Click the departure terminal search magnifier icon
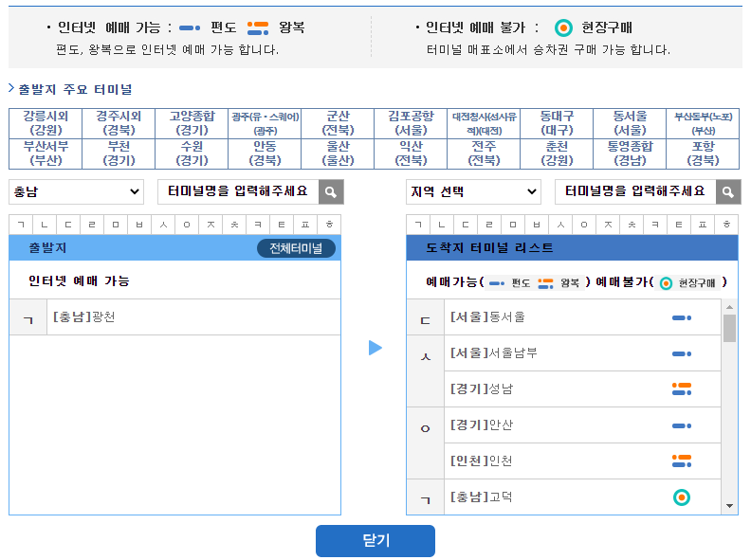The height and width of the screenshot is (560, 751). point(331,192)
